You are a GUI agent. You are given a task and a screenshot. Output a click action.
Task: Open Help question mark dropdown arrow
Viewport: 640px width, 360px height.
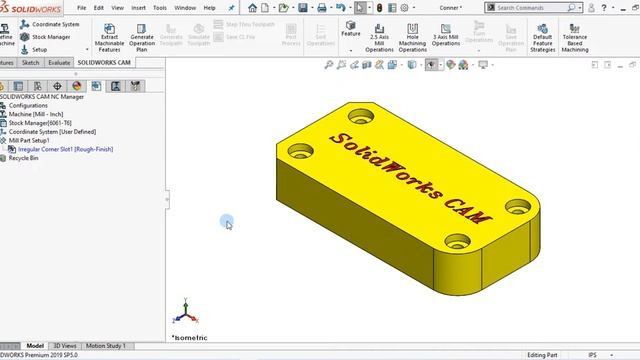tap(613, 8)
